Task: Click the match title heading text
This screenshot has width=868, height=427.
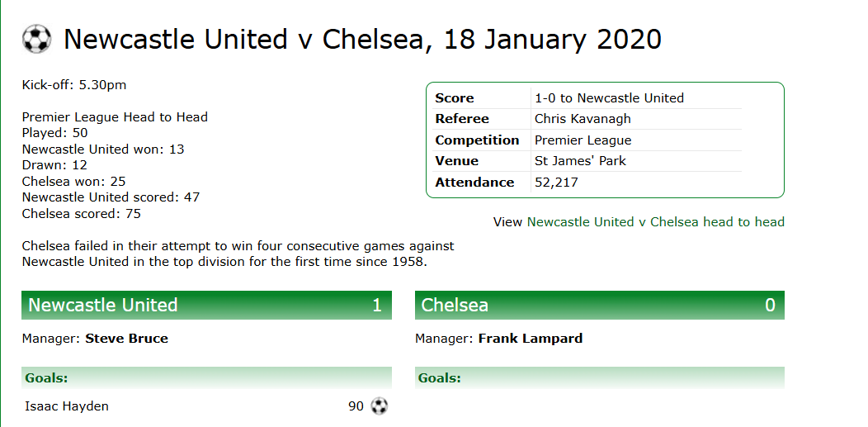Action: pyautogui.click(x=362, y=39)
